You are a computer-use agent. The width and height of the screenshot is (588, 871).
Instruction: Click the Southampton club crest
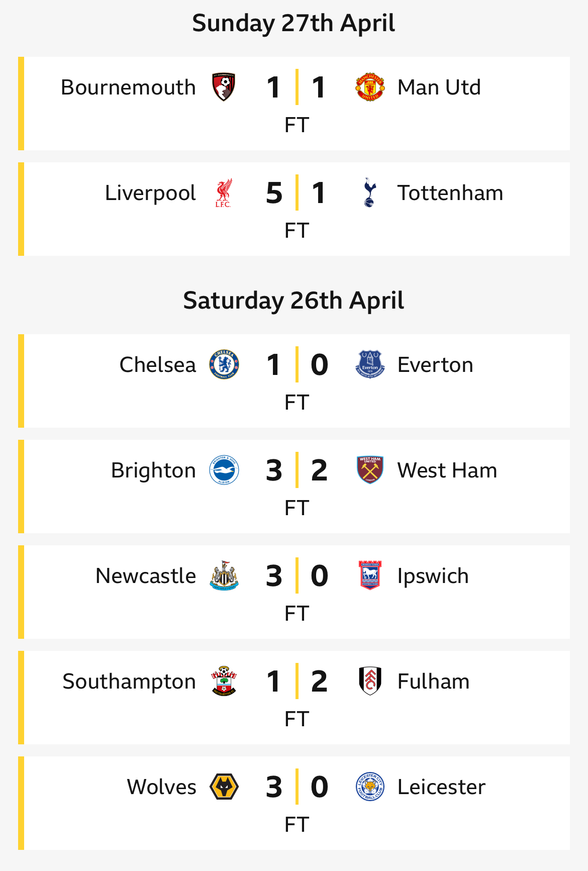pyautogui.click(x=224, y=682)
